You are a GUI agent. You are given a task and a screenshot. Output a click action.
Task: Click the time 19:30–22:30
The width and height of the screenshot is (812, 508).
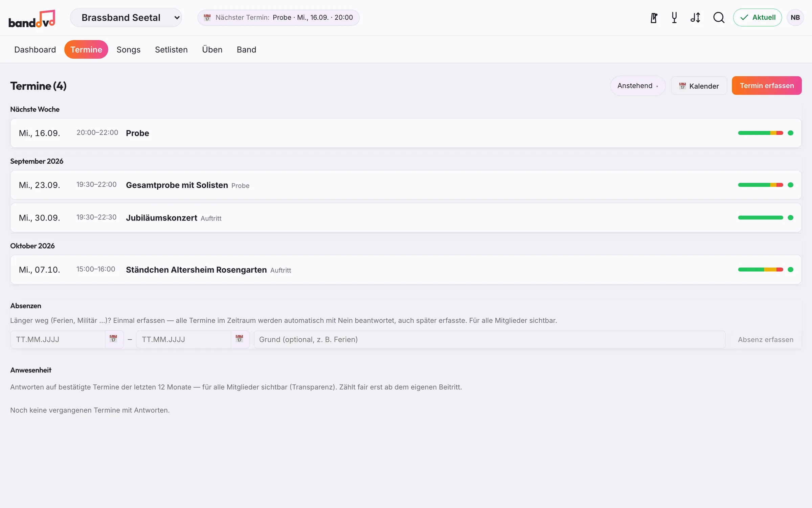[96, 217]
